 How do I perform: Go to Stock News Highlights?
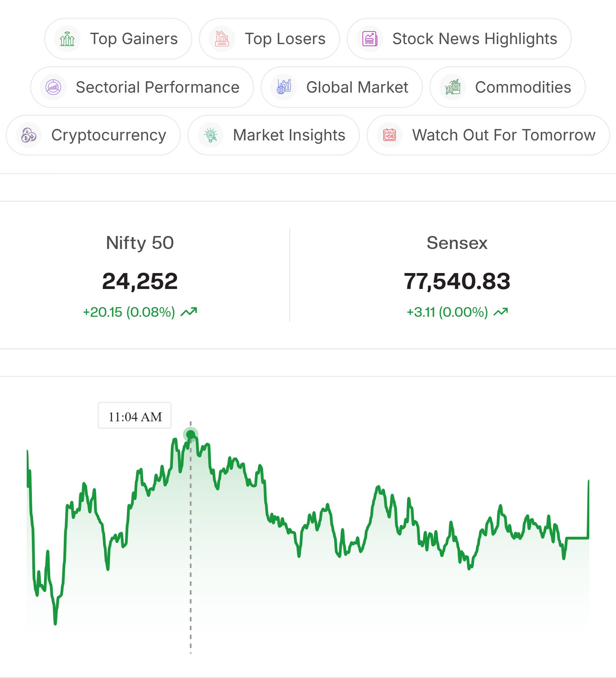click(x=459, y=39)
